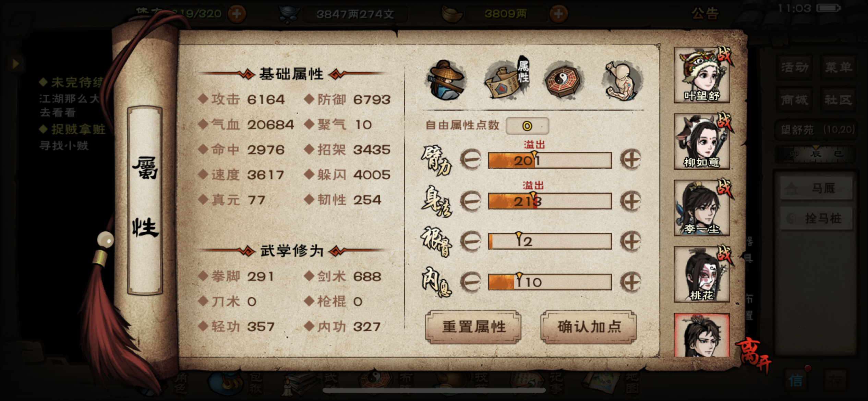The width and height of the screenshot is (868, 401).
Task: Select the attributes scroll tab icon
Action: click(x=507, y=79)
